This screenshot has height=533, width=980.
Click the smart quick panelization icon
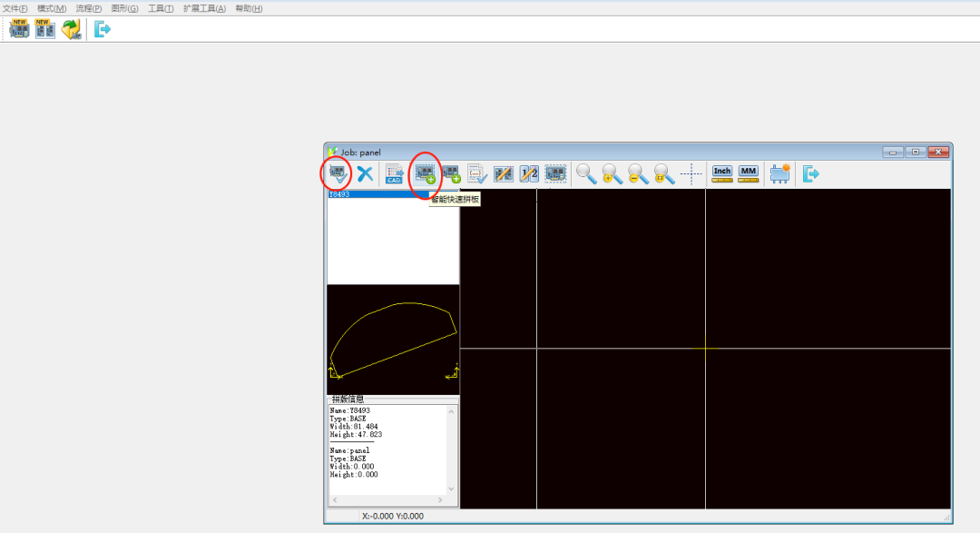(426, 174)
